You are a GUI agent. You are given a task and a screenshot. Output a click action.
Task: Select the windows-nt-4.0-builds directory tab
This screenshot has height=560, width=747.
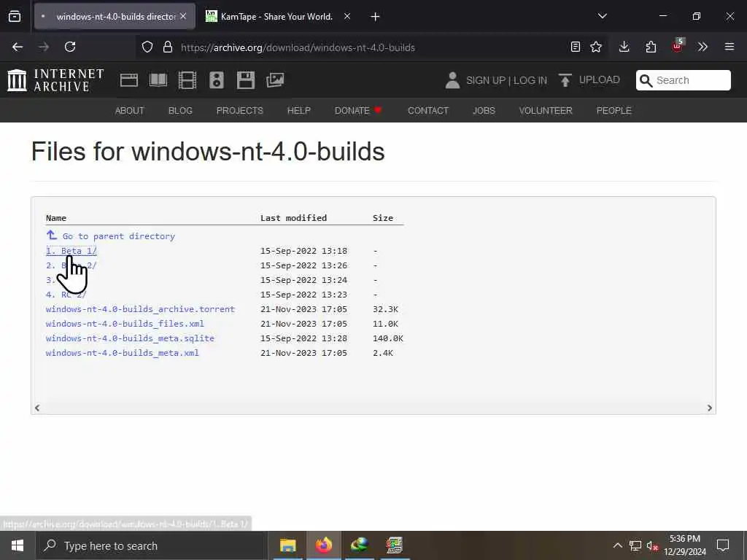(115, 17)
